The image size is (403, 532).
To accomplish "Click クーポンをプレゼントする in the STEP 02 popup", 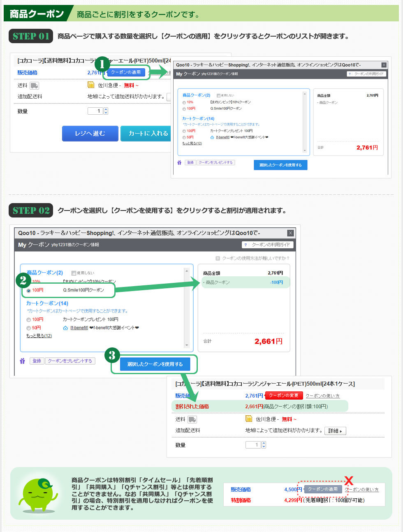I will pyautogui.click(x=70, y=361).
